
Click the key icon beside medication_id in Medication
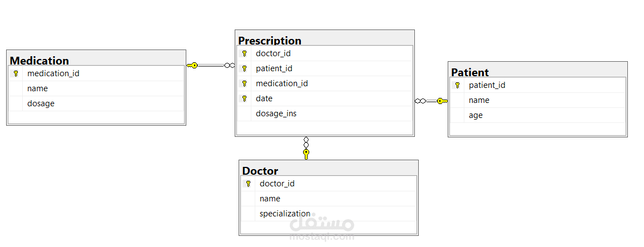point(16,73)
